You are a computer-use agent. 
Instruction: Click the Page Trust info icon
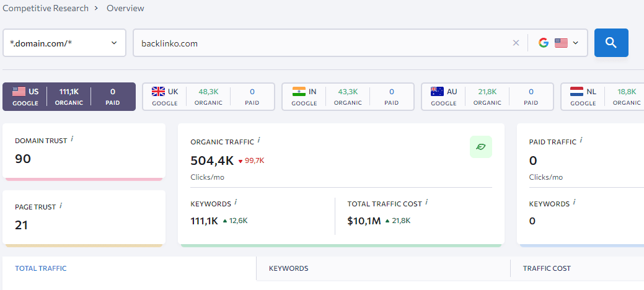[x=61, y=205]
